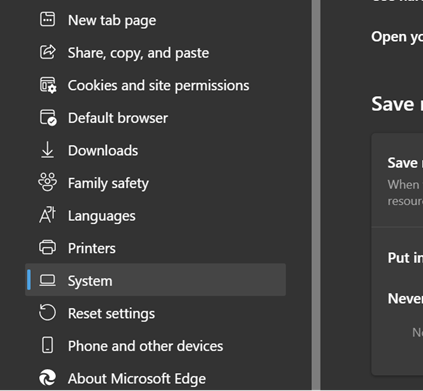Click the Share, copy, and paste icon

coord(48,52)
